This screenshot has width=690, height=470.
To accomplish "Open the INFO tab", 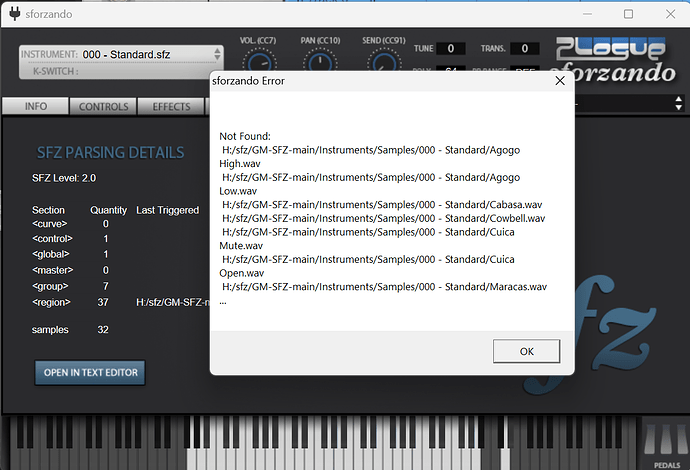I will pyautogui.click(x=36, y=106).
